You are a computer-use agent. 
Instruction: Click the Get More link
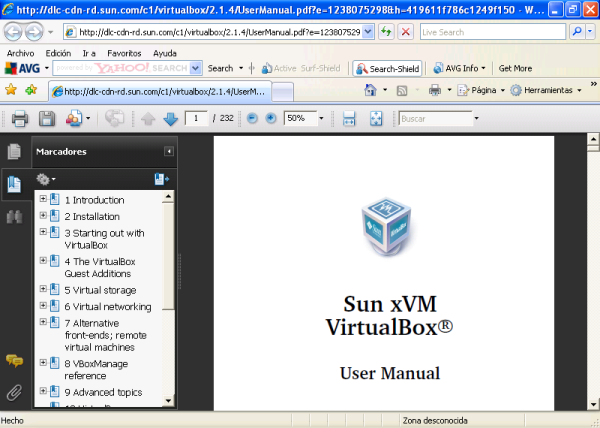click(515, 68)
